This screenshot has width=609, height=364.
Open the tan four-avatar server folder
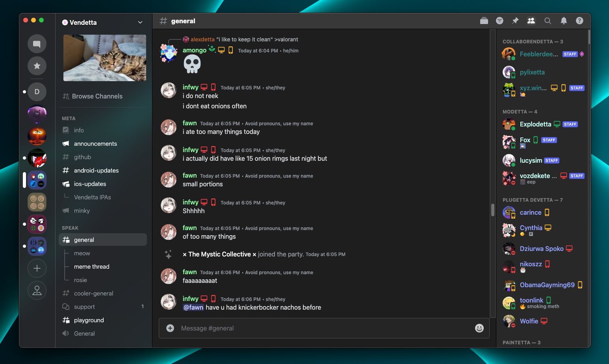pos(37,202)
